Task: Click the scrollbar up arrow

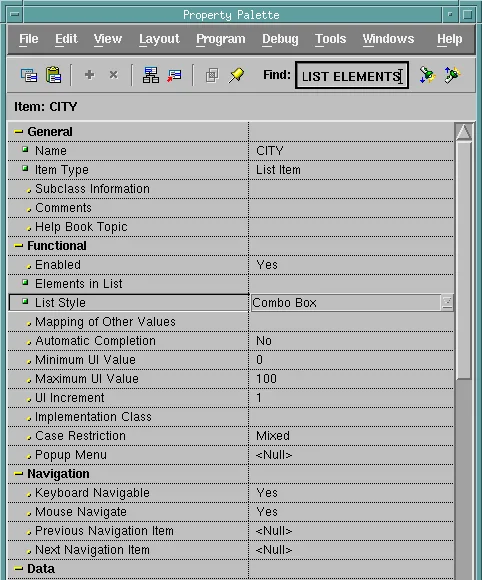Action: click(x=464, y=132)
